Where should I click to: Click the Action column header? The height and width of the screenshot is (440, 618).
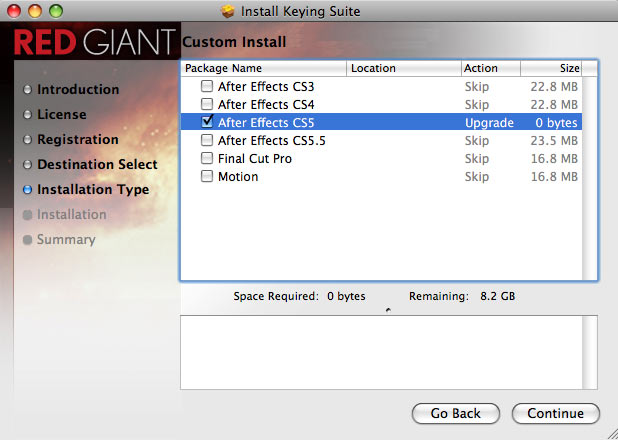[x=491, y=68]
